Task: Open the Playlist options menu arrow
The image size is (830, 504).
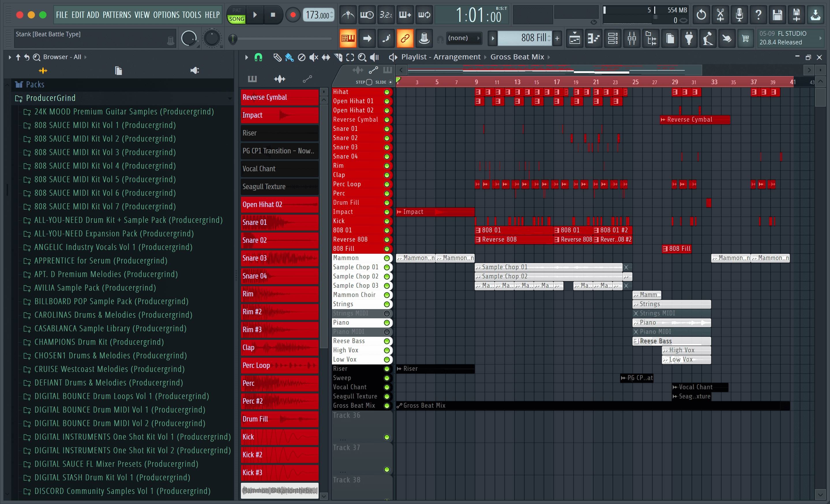Action: point(247,58)
